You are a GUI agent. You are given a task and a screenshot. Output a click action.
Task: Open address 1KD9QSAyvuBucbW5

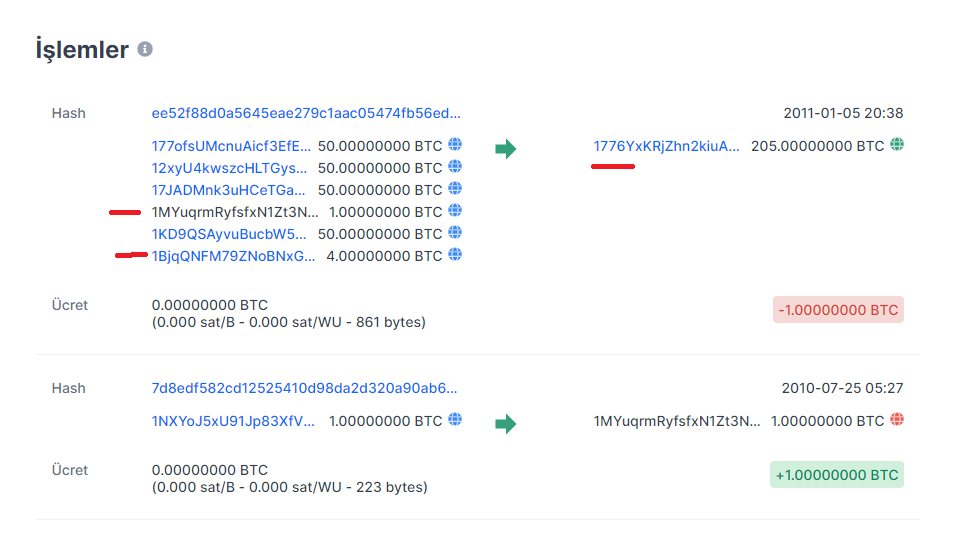pos(229,234)
